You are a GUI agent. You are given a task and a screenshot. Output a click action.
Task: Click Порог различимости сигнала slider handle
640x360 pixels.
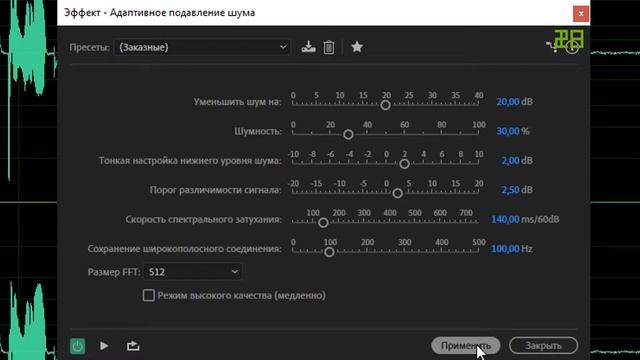tap(398, 193)
